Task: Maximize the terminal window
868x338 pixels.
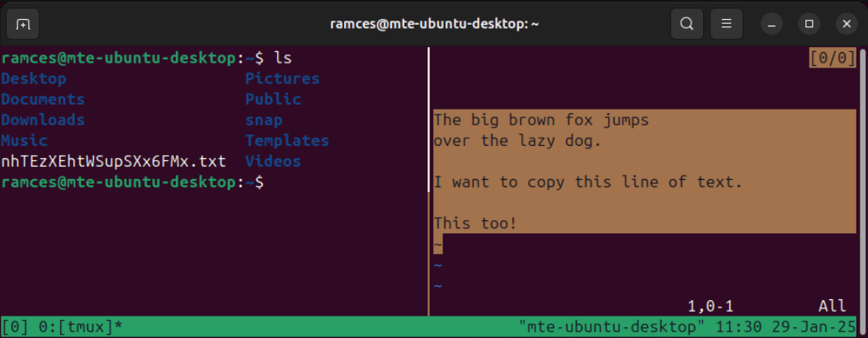Action: point(809,24)
